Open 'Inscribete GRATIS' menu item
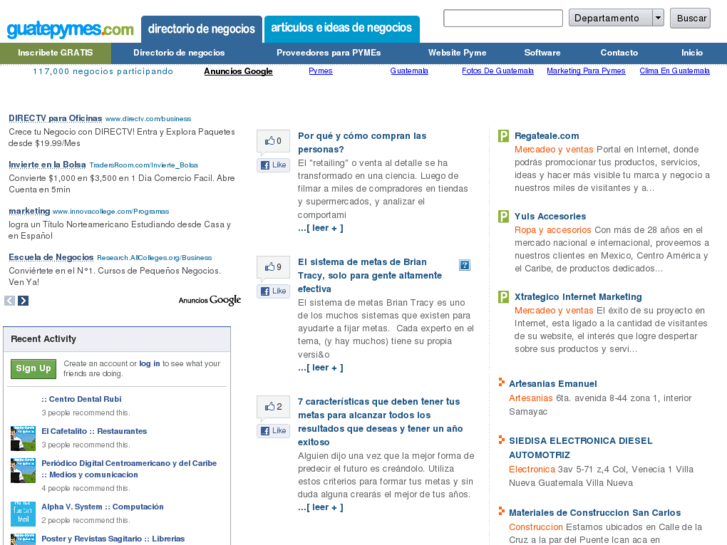 (55, 53)
